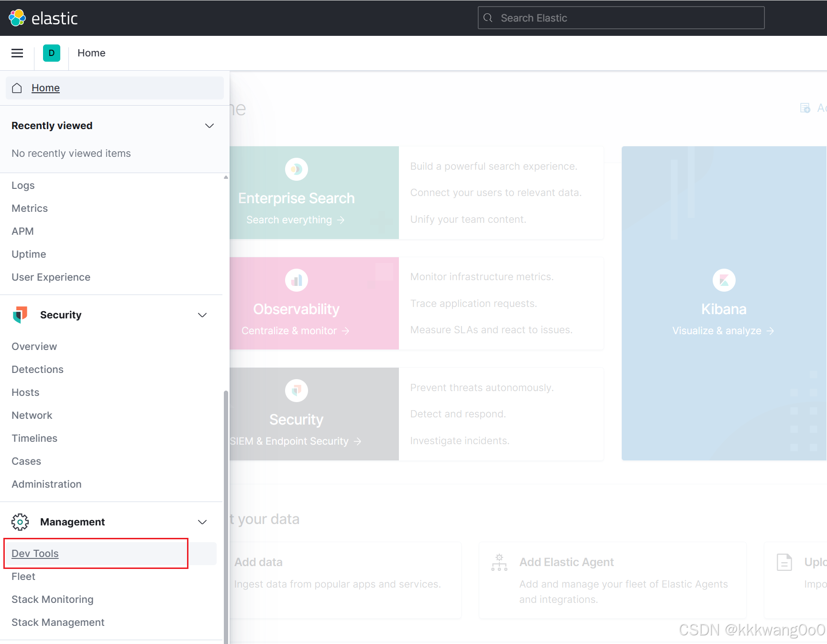Click the Enterprise Search card icon
827x644 pixels.
point(297,169)
